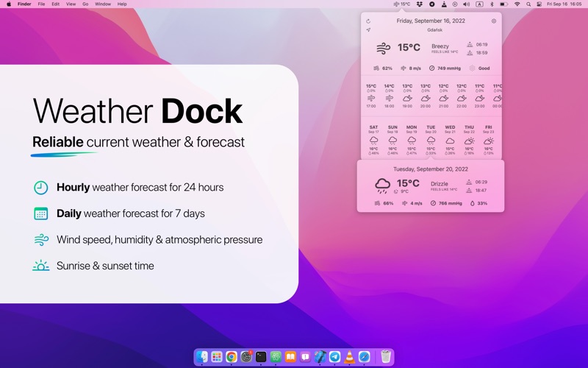588x368 pixels.
Task: Click the Good air quality indicator
Action: (x=480, y=68)
